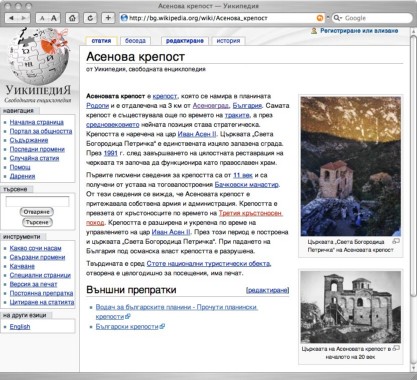417x380 pixels.
Task: Open the редактиране tab
Action: 184,41
